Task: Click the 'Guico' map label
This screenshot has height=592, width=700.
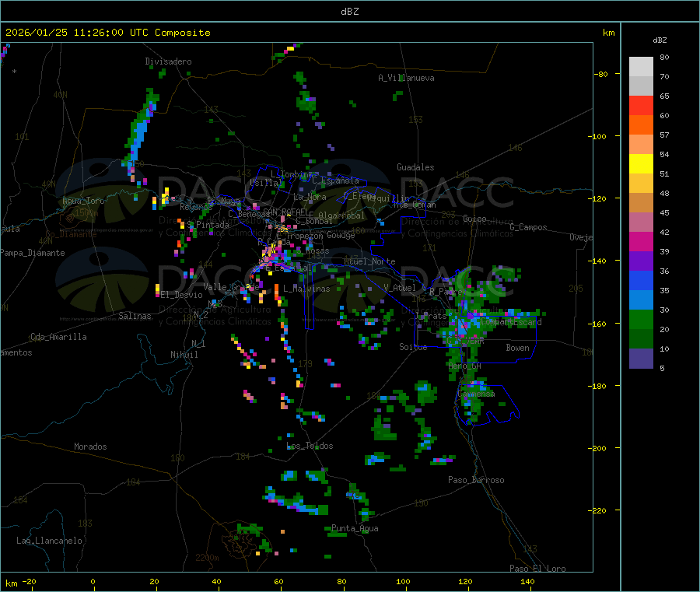Action: 474,219
